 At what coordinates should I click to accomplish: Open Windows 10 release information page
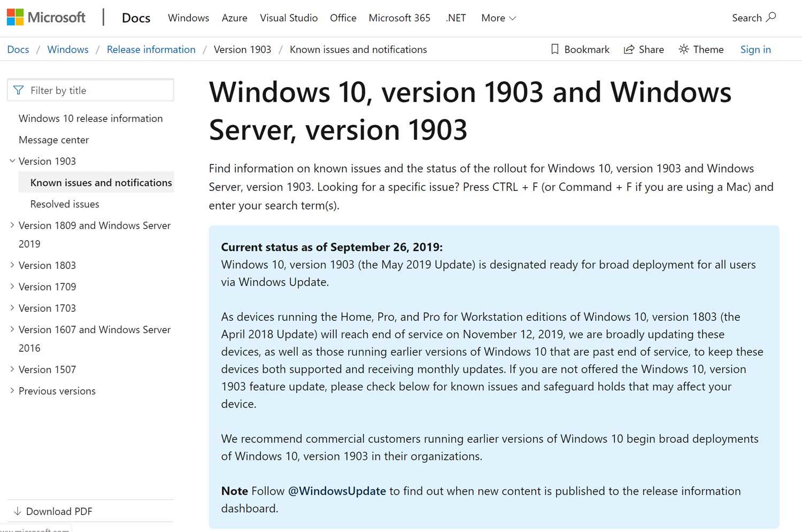91,118
